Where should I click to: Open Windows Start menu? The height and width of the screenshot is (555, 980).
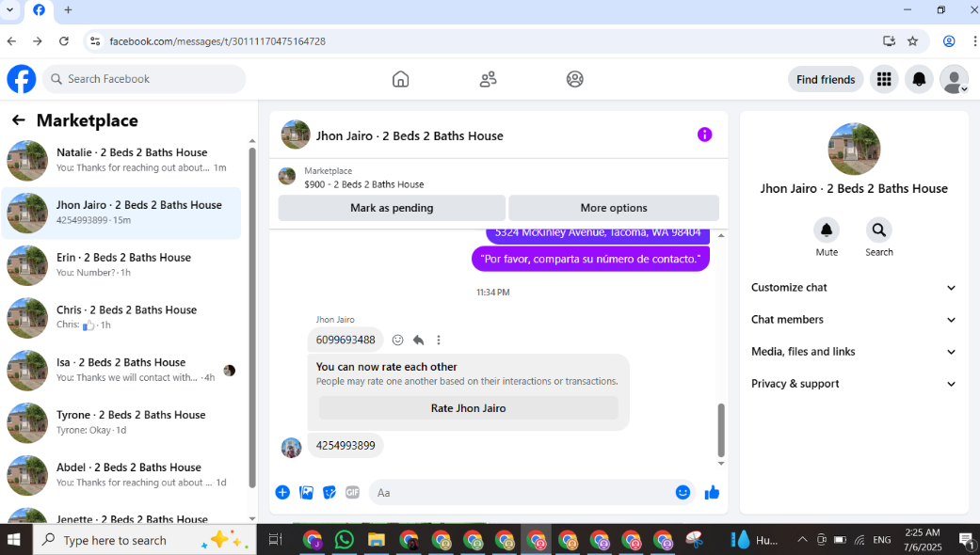pyautogui.click(x=14, y=540)
